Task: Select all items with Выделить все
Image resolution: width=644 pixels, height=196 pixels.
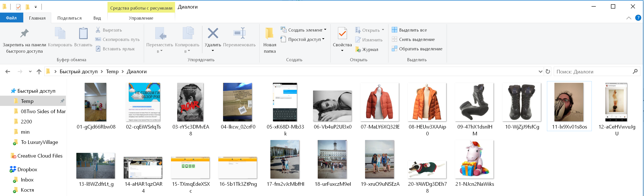Action: coord(409,30)
